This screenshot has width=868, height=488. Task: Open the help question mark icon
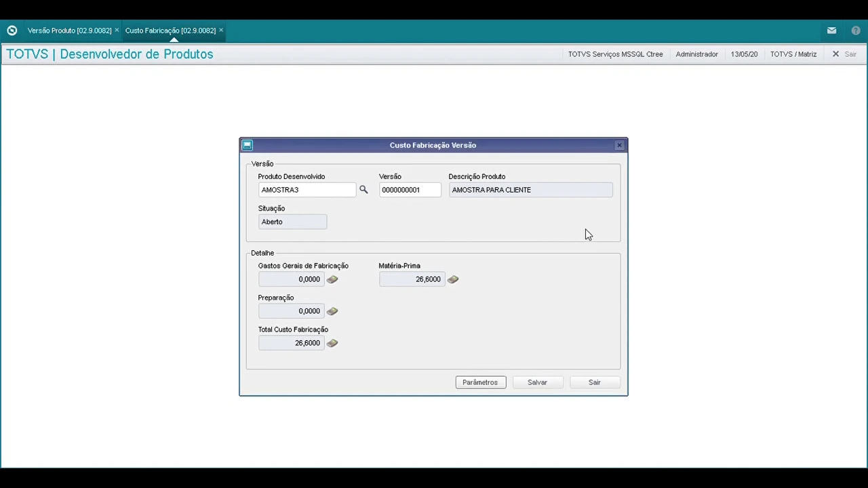pos(856,30)
